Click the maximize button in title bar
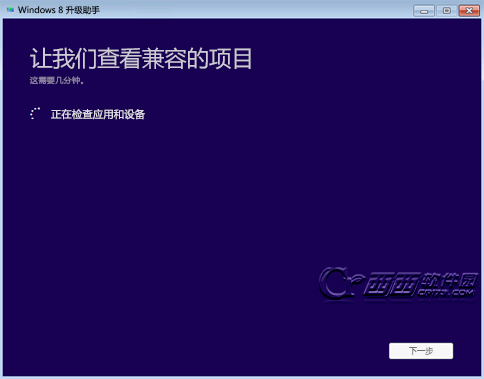This screenshot has height=379, width=484. coord(447,11)
